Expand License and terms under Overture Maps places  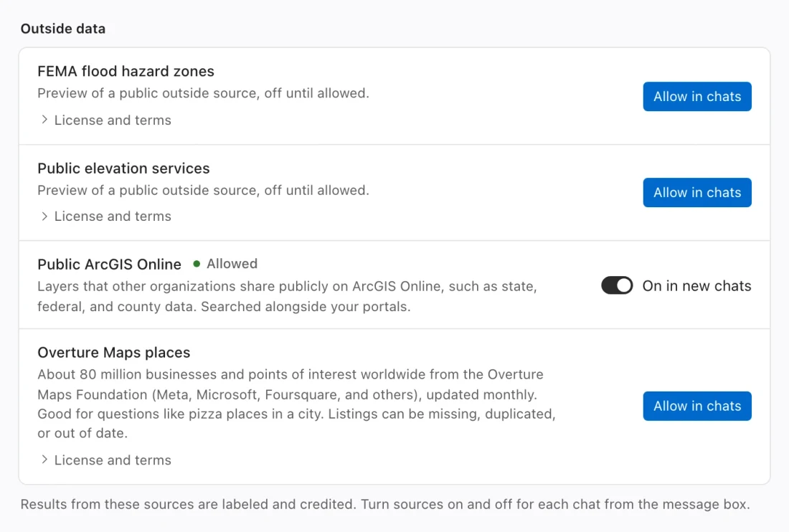[x=106, y=460]
